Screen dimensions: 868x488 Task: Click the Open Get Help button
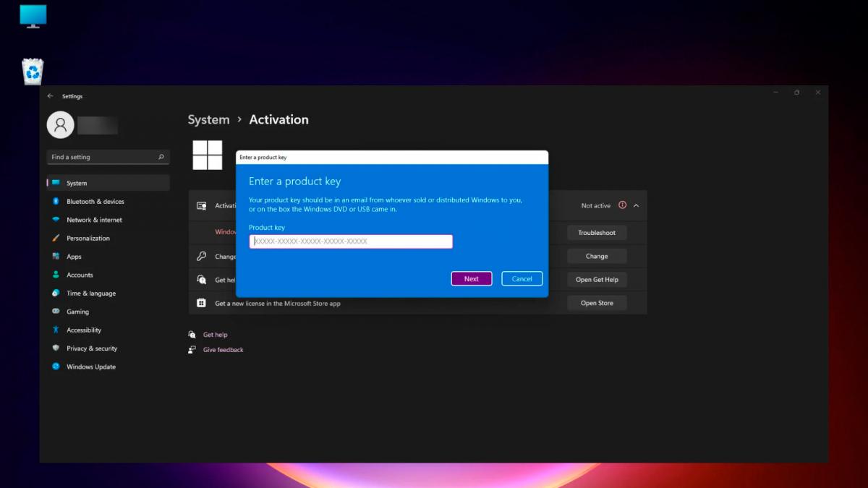[x=597, y=280]
